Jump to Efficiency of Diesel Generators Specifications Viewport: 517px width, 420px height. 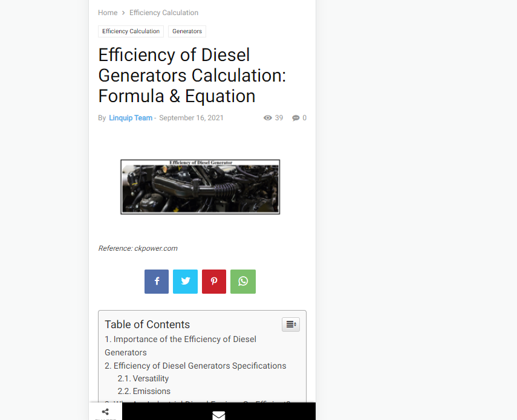point(195,366)
